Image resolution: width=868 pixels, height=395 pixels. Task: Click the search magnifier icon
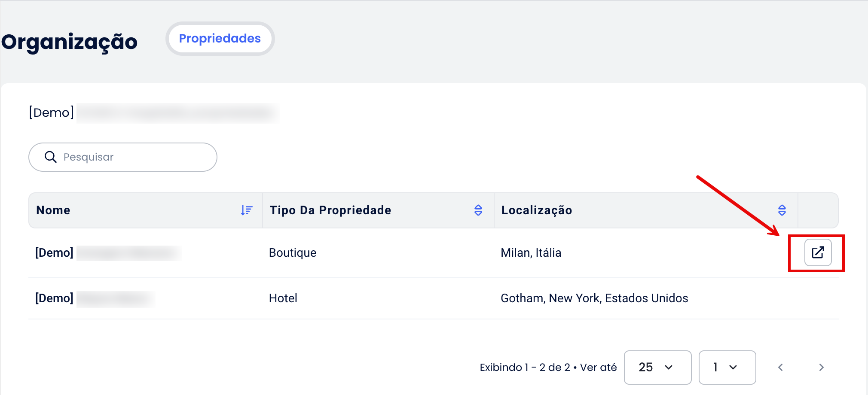51,157
